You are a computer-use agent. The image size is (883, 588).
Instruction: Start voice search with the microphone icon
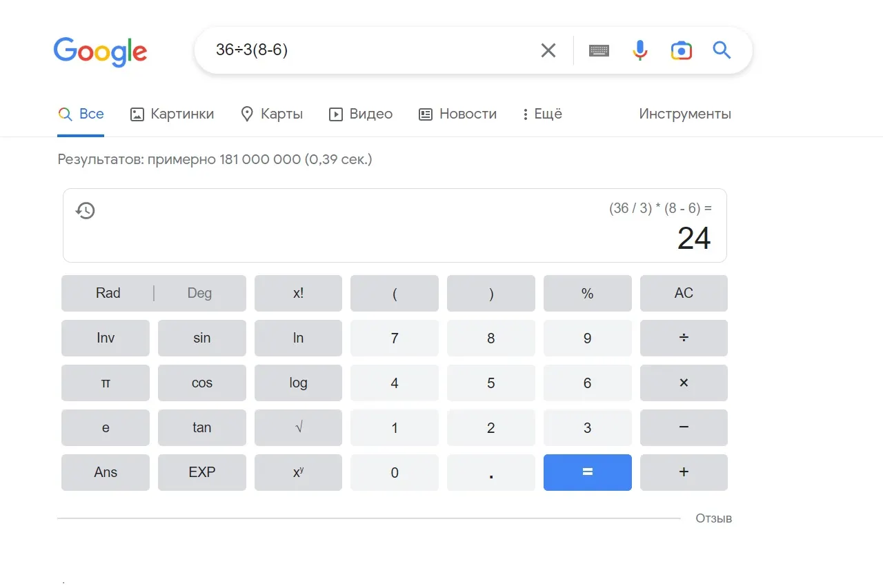point(640,50)
